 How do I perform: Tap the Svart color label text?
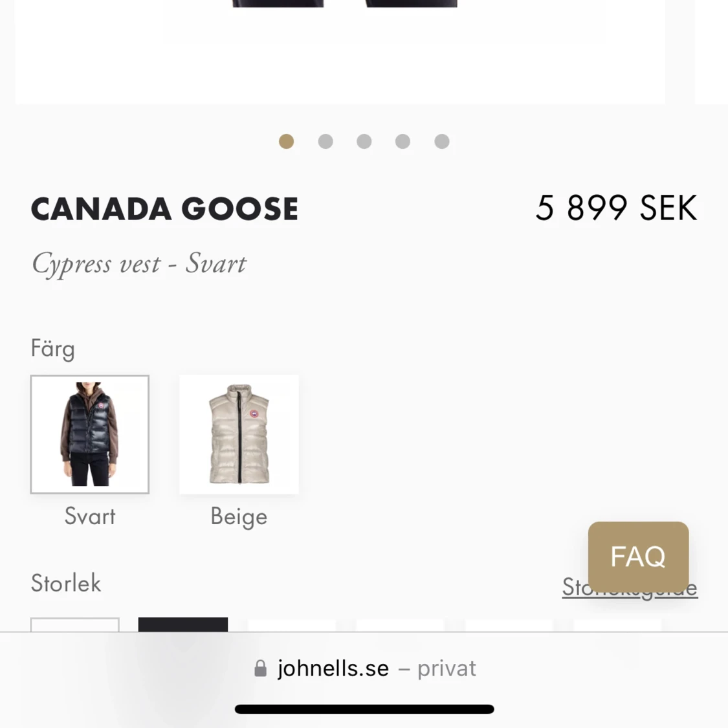tap(90, 516)
